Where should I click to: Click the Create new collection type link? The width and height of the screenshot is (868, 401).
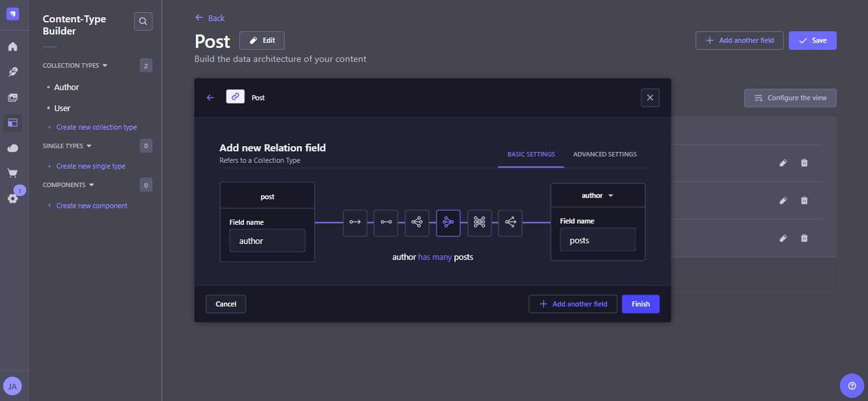point(96,127)
